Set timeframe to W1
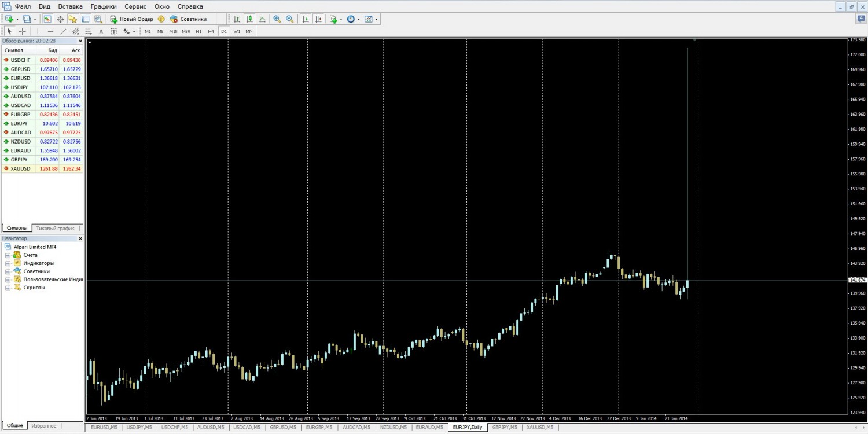The height and width of the screenshot is (434, 868). [x=237, y=31]
